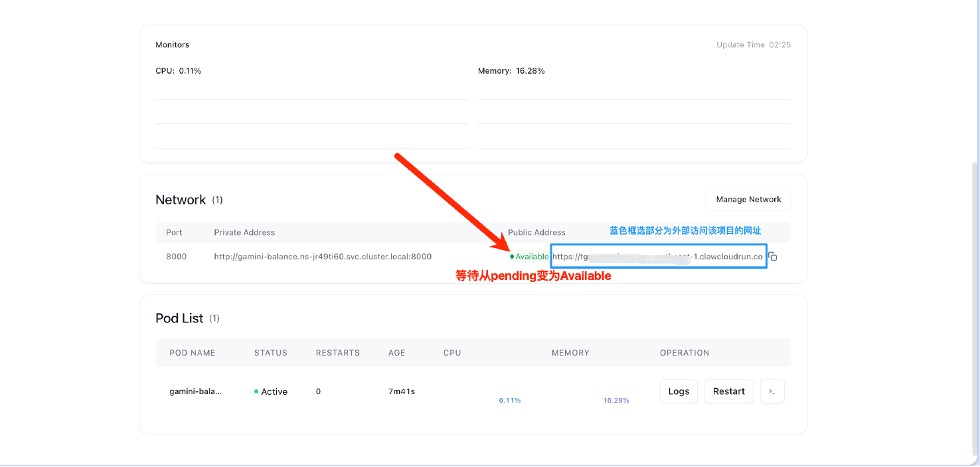980x467 pixels.
Task: Click the Monitors heading
Action: click(172, 44)
